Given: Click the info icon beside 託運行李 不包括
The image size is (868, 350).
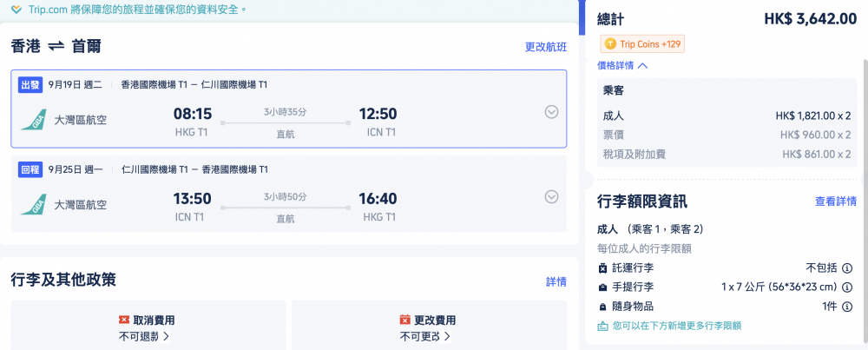Looking at the screenshot, I should click(846, 268).
